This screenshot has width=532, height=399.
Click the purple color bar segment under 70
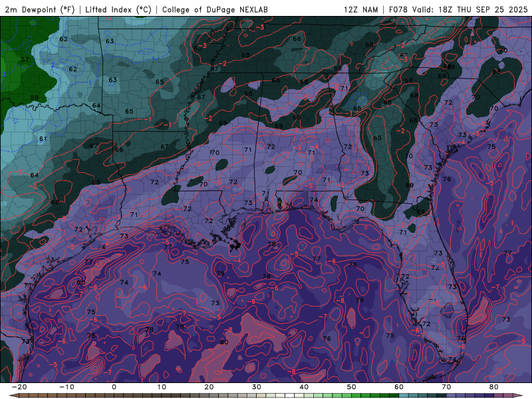pyautogui.click(x=452, y=396)
